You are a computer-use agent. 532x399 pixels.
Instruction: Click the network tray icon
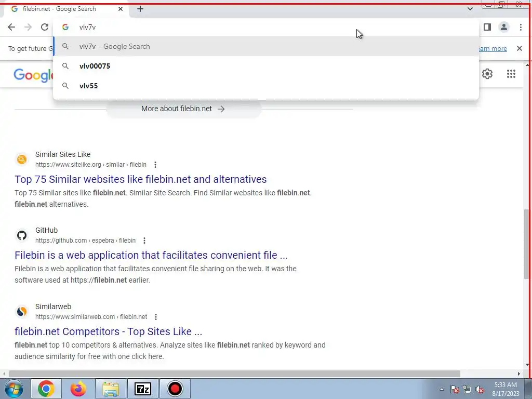click(467, 390)
